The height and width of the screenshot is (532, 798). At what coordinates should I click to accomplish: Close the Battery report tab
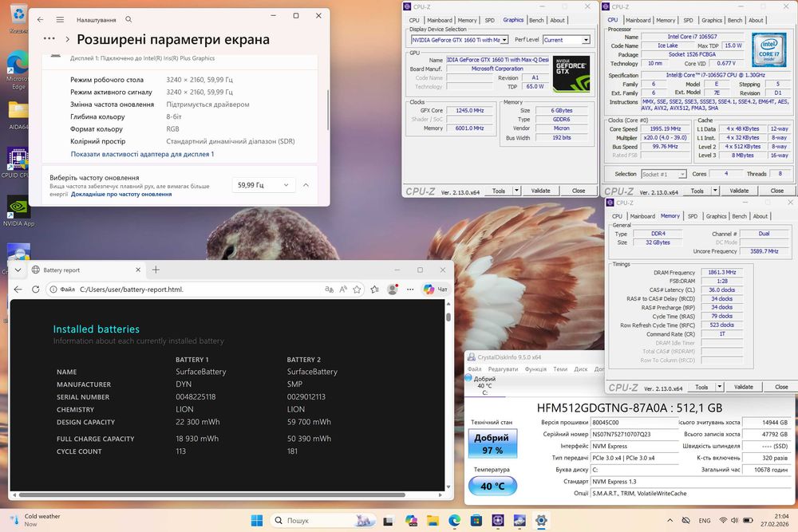point(138,270)
